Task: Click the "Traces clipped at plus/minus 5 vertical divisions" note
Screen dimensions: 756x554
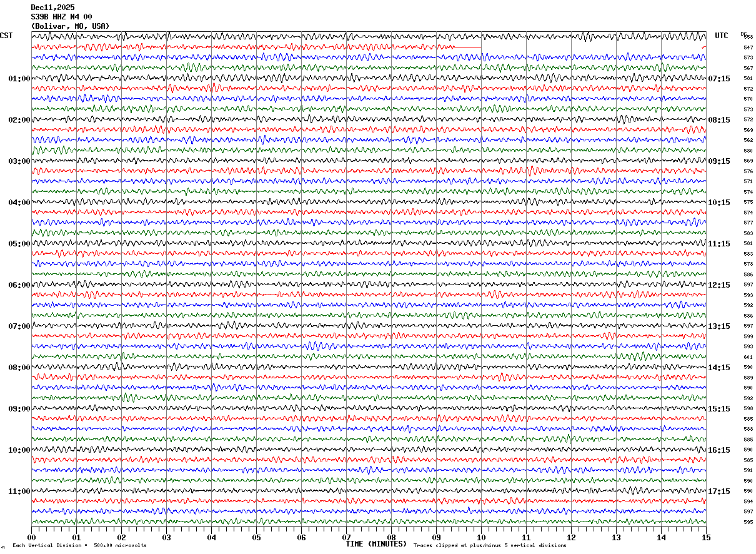Action: click(x=490, y=545)
